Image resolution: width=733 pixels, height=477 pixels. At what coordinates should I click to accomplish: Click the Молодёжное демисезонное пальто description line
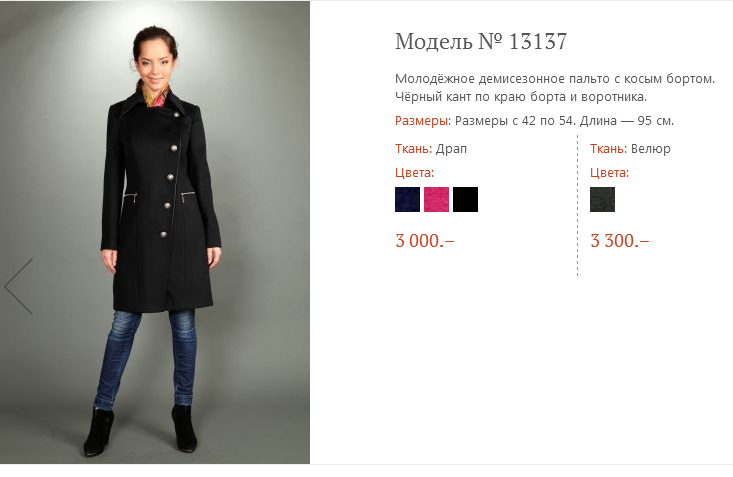[555, 78]
